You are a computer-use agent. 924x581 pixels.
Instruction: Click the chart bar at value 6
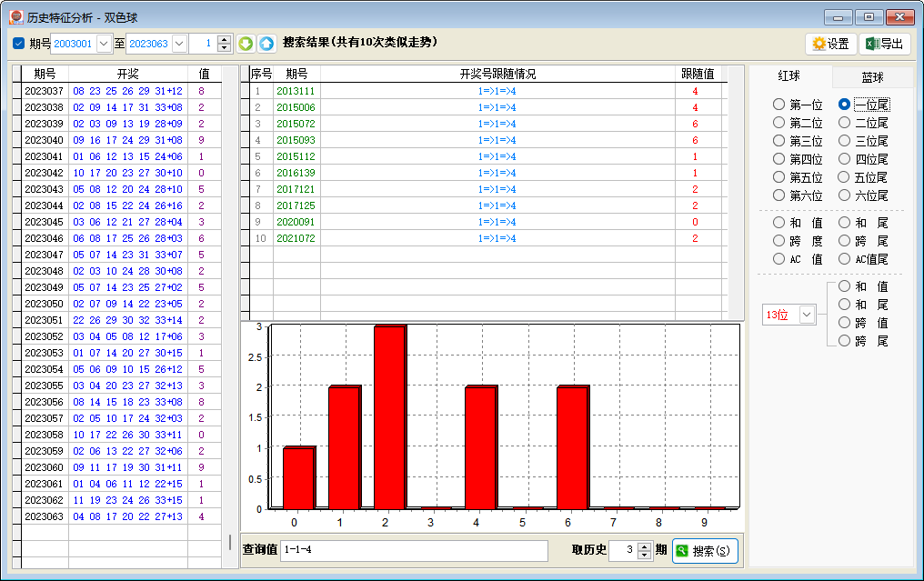pyautogui.click(x=573, y=447)
